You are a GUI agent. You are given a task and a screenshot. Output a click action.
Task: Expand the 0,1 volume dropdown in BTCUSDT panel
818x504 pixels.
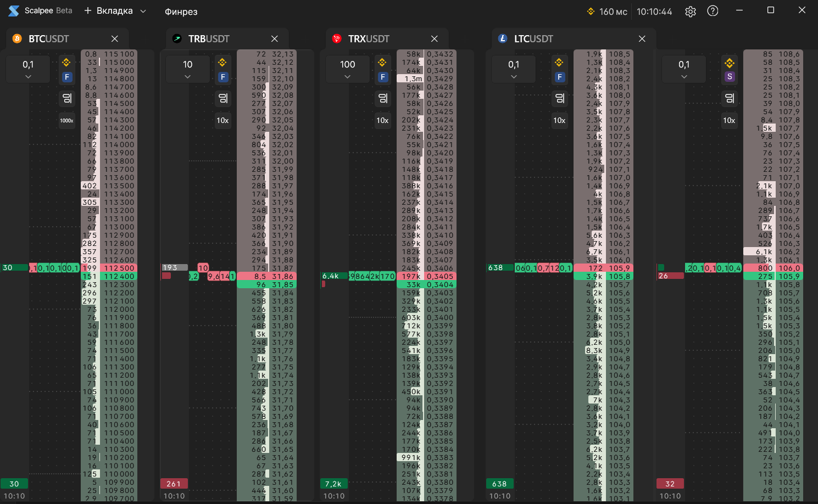pos(28,70)
